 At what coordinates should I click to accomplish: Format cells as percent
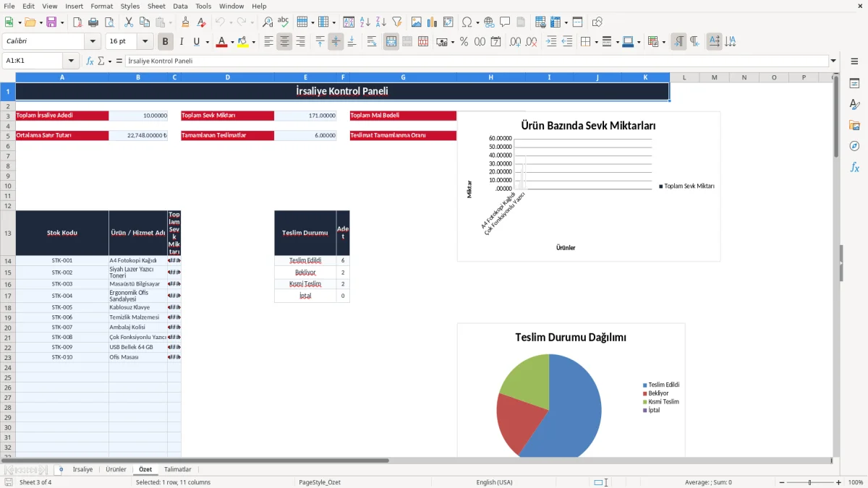tap(464, 42)
